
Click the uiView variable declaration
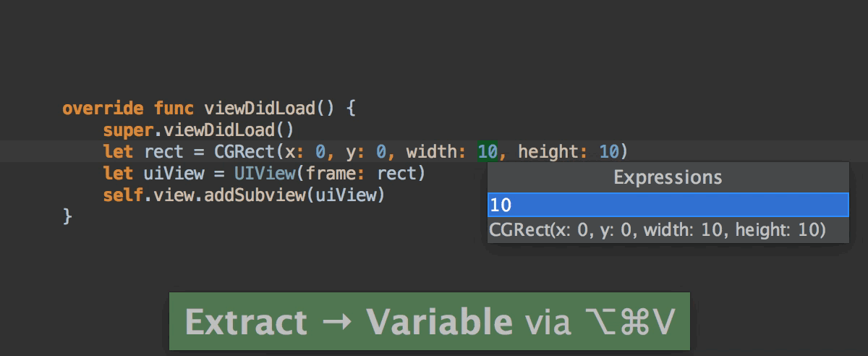pos(174,174)
